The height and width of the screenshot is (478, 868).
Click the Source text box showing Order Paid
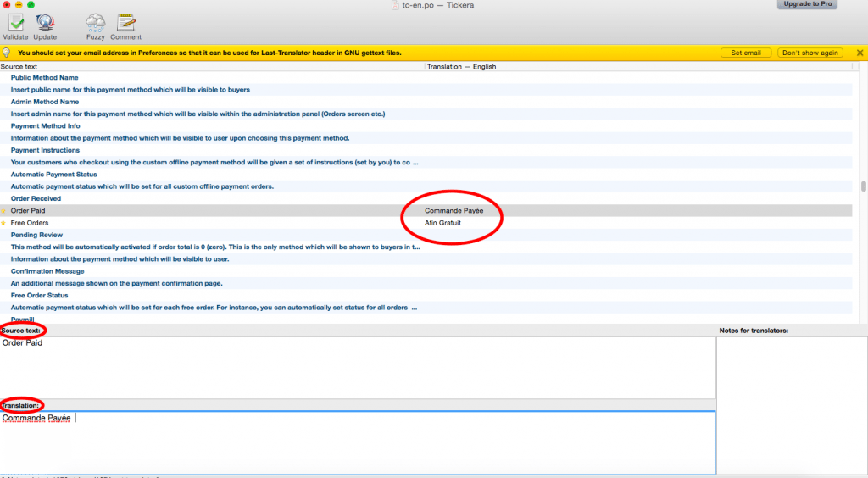(358, 367)
